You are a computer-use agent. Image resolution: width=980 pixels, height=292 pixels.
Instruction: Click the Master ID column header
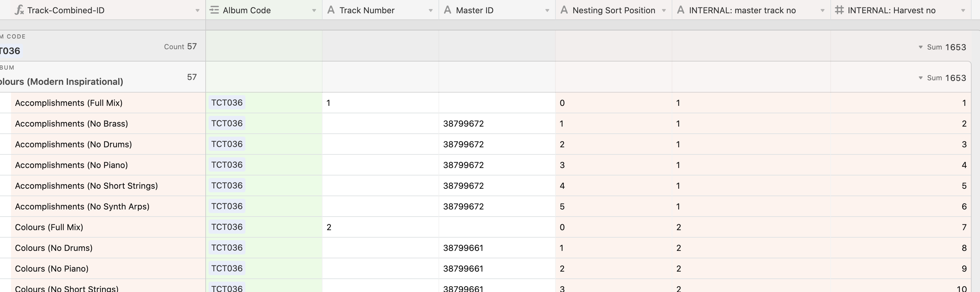point(497,10)
